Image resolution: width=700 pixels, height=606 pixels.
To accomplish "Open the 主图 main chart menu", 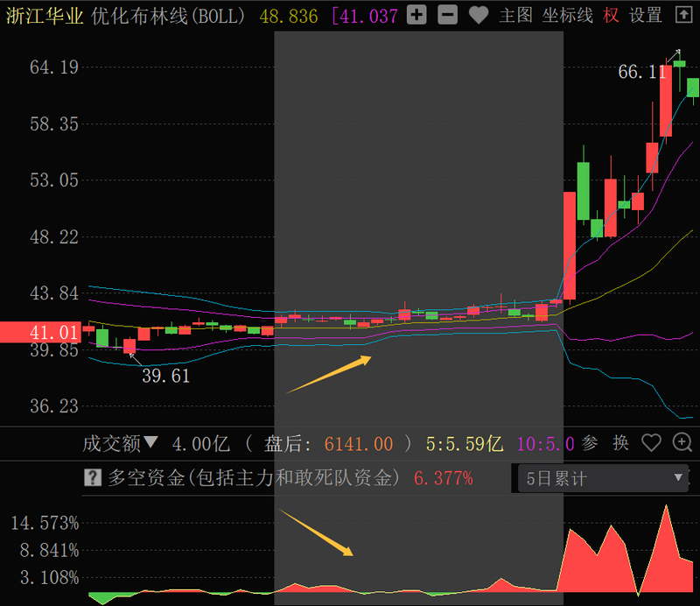I will point(515,16).
